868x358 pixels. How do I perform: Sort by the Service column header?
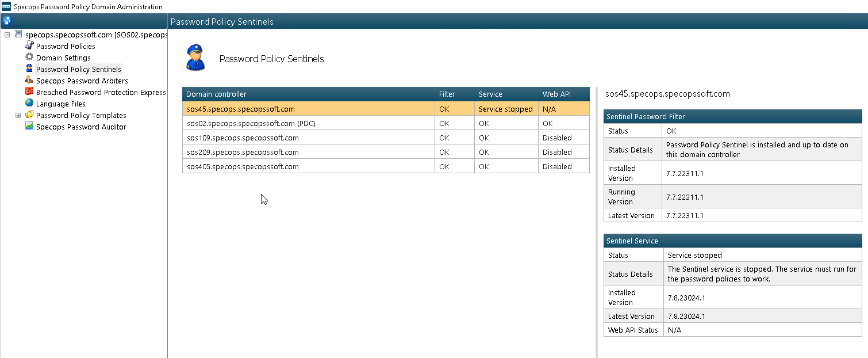pyautogui.click(x=506, y=94)
